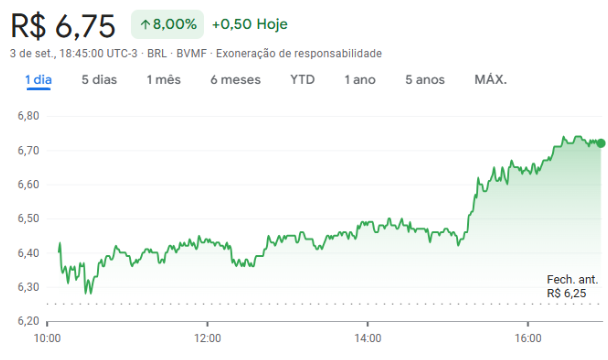Choose the MÁX. range tab
Screen dimensions: 608x360
tap(491, 80)
